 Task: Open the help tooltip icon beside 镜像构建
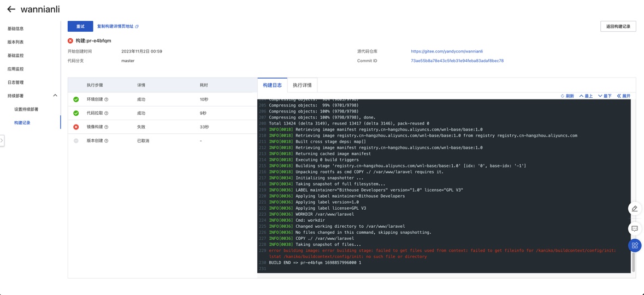coord(107,127)
